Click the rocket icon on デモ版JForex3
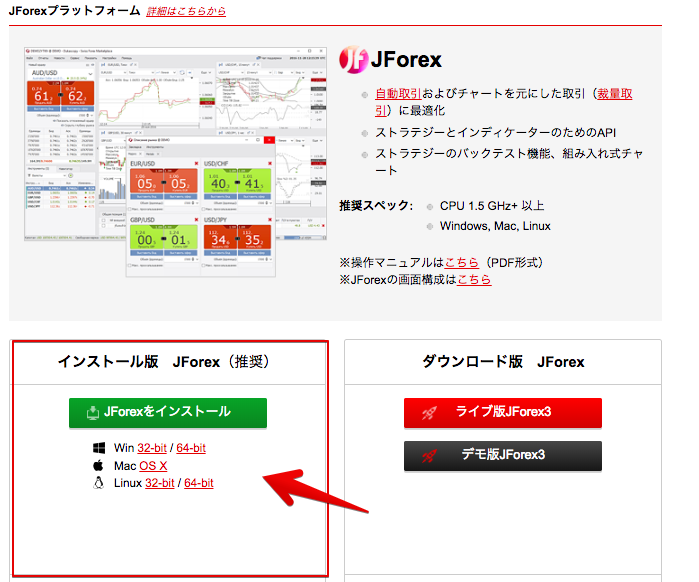The height and width of the screenshot is (582, 699). pos(428,456)
